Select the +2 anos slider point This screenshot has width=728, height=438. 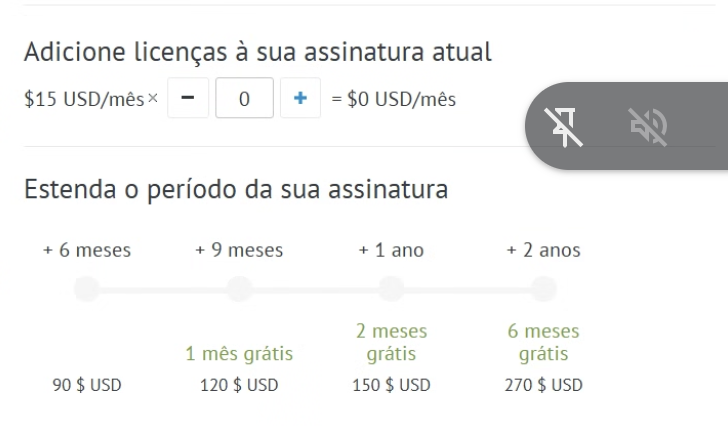543,289
